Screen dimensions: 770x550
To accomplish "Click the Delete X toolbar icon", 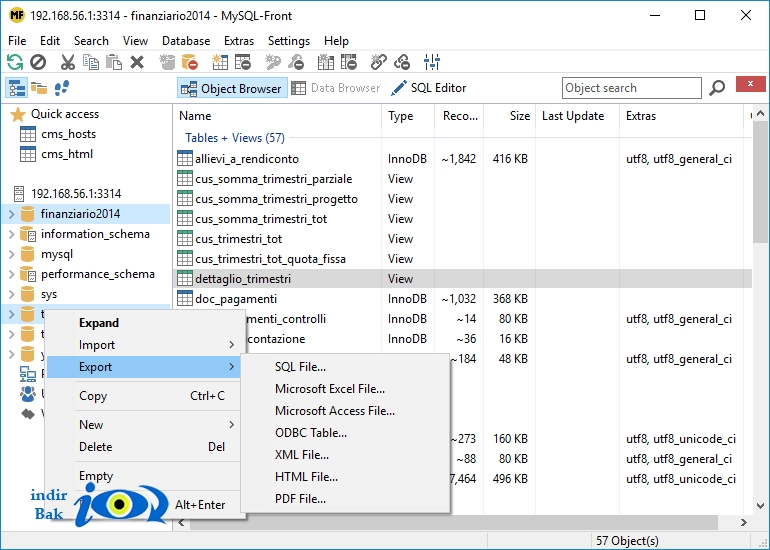I will click(137, 62).
